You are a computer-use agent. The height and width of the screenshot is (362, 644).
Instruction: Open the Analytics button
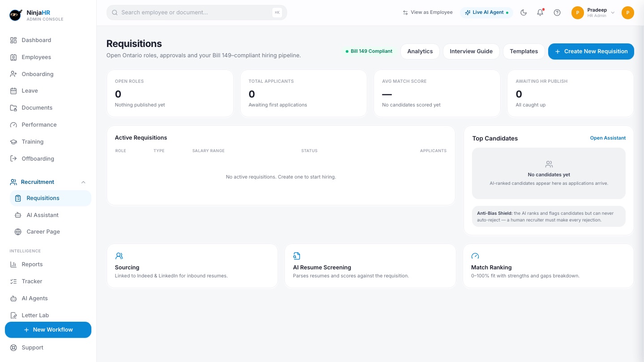pyautogui.click(x=420, y=51)
